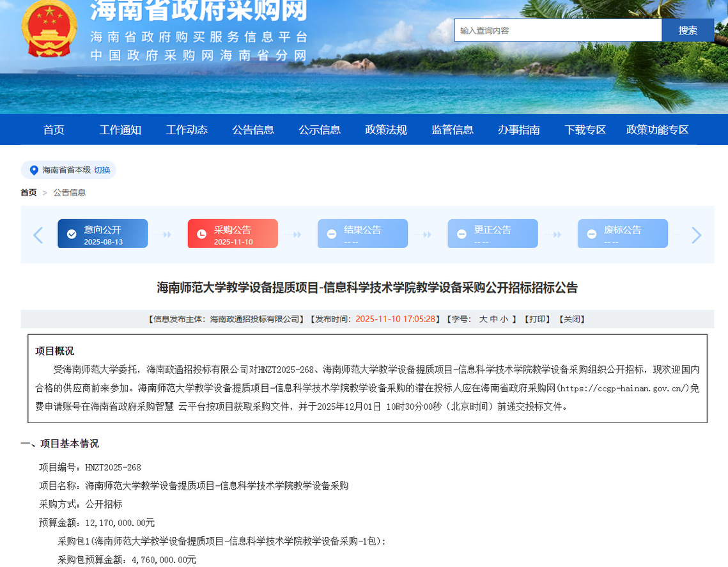Open the 政策法规 navigation menu
The height and width of the screenshot is (567, 728).
pyautogui.click(x=386, y=130)
